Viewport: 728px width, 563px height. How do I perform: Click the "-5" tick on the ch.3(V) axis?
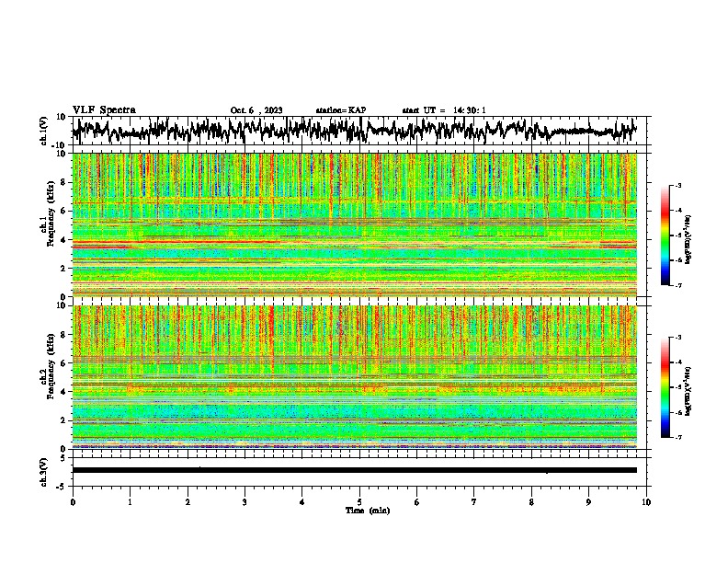(62, 487)
